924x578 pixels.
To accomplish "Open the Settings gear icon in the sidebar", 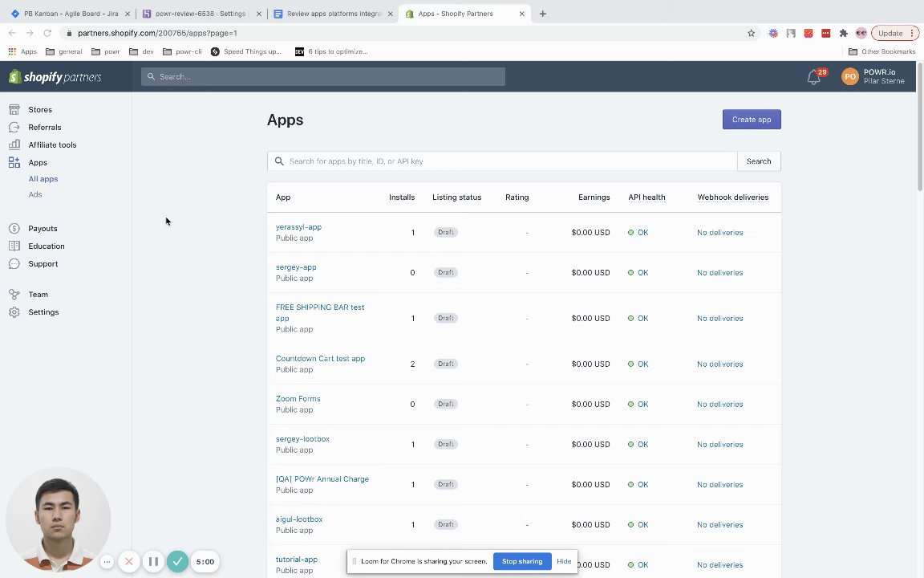I will coord(14,312).
